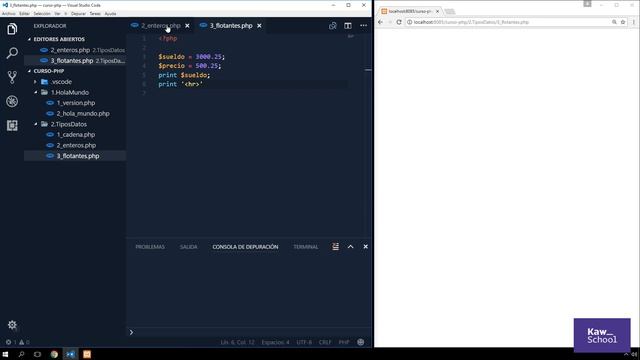
Task: Open 1_version.php in the file tree
Action: click(76, 103)
